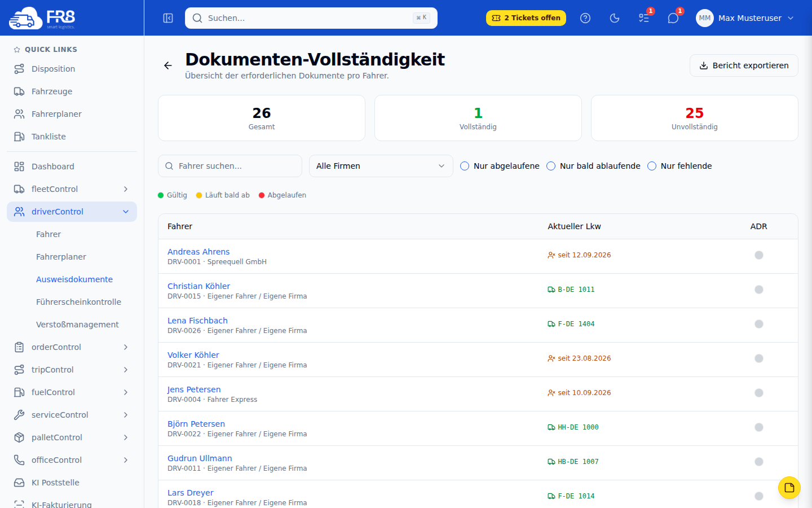The image size is (812, 508).
Task: Open the Max Musteruser account dropdown
Action: (x=745, y=18)
